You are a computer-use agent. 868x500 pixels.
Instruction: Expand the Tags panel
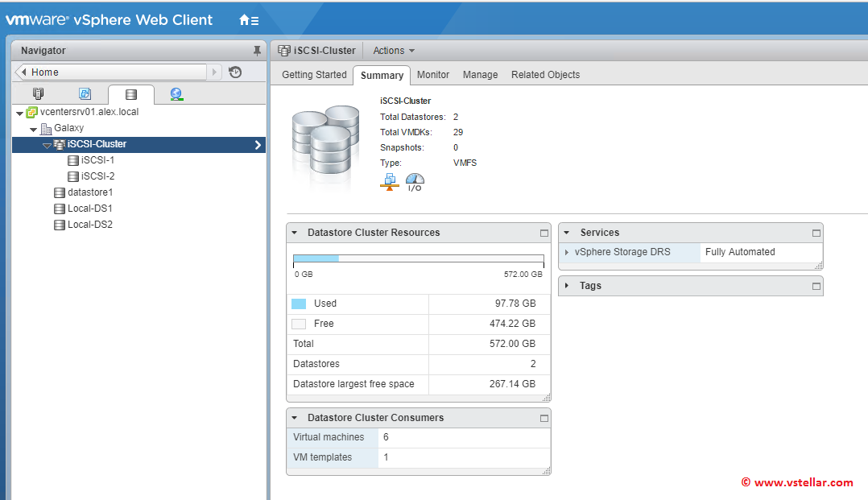coord(567,286)
